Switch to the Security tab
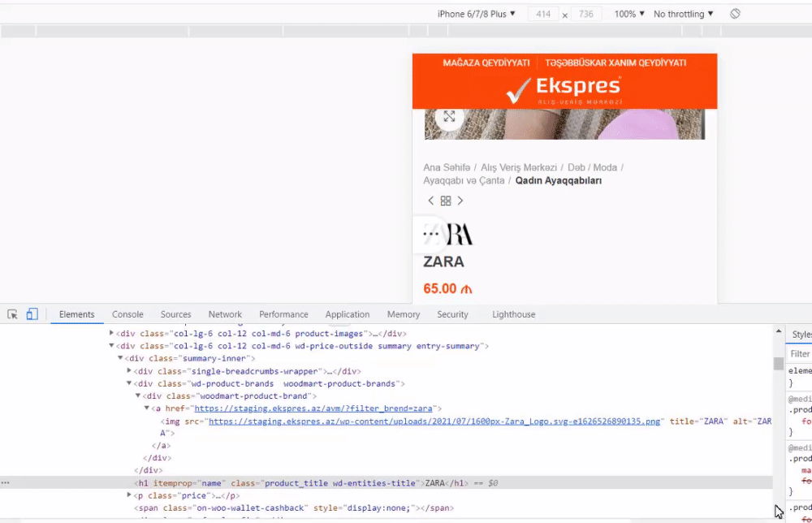Image resolution: width=812 pixels, height=523 pixels. 452,314
